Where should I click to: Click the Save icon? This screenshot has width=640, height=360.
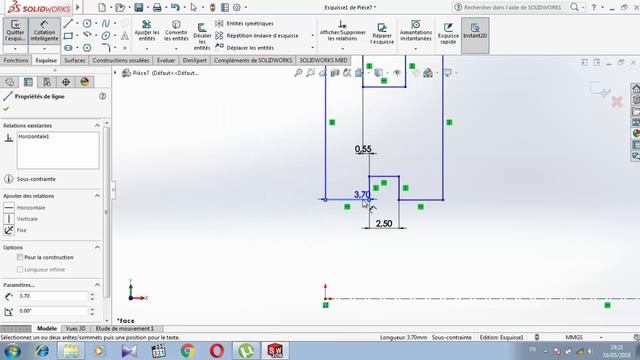click(139, 7)
